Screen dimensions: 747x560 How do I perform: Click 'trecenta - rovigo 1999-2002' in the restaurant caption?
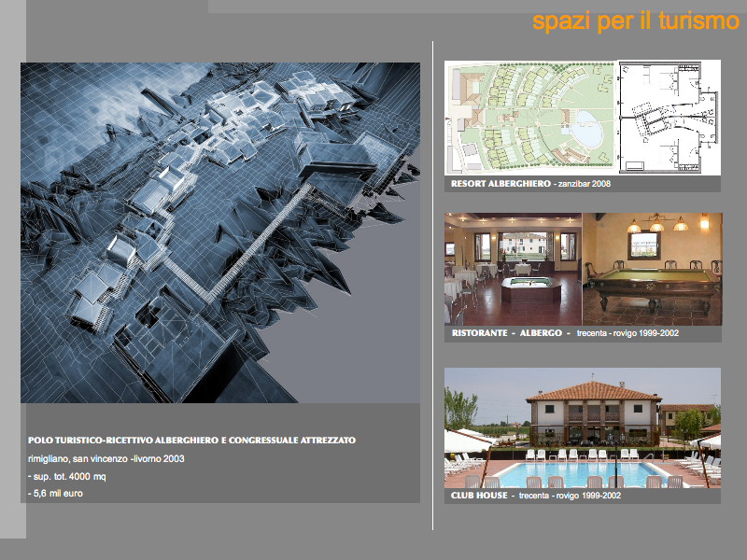click(x=627, y=333)
